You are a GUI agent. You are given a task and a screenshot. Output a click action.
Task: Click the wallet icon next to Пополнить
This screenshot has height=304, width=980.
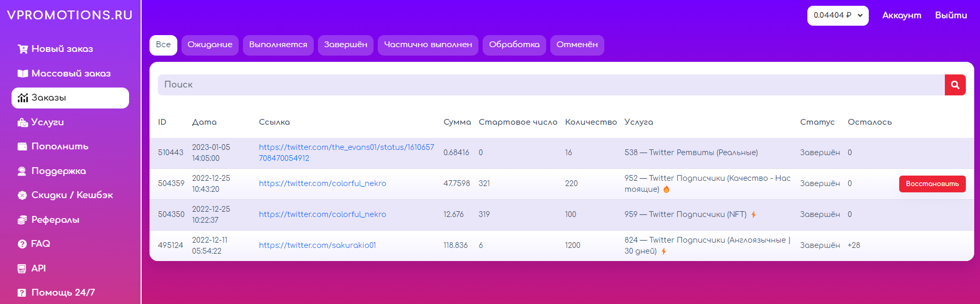[x=23, y=147]
